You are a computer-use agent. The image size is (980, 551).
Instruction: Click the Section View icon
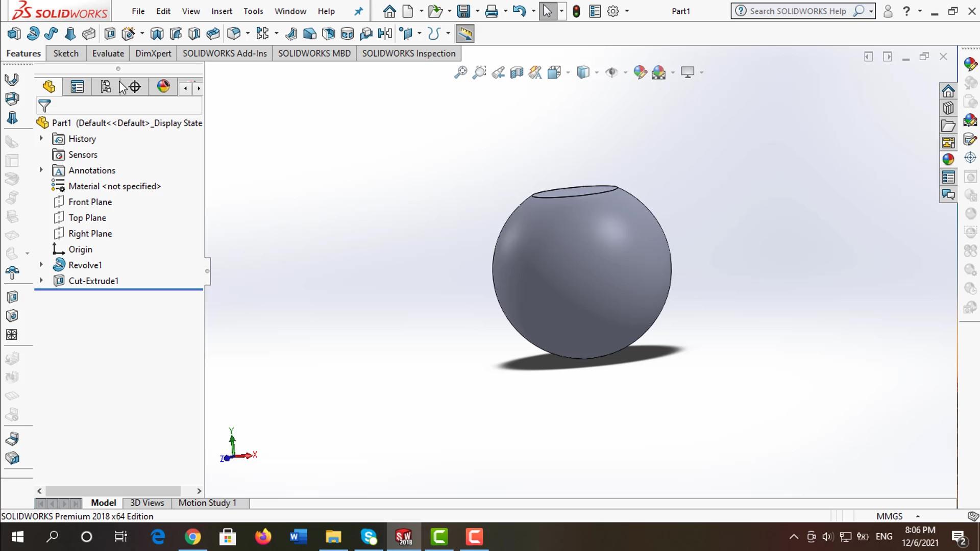point(517,72)
